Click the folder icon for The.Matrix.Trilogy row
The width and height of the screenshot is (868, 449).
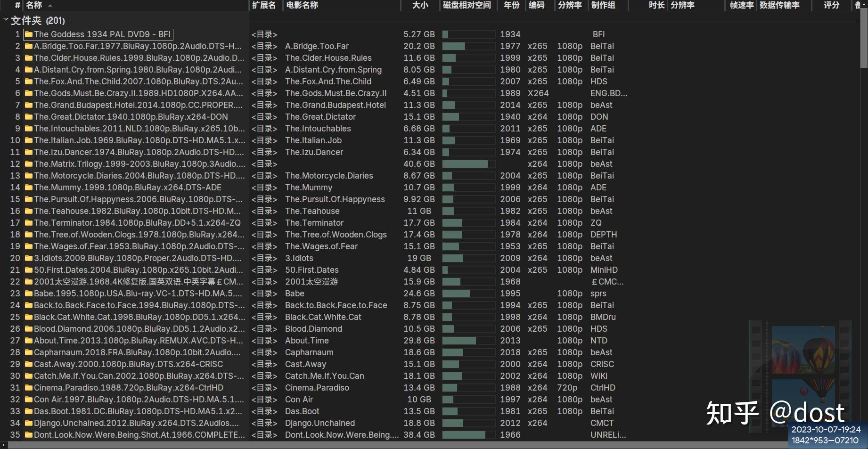(28, 163)
